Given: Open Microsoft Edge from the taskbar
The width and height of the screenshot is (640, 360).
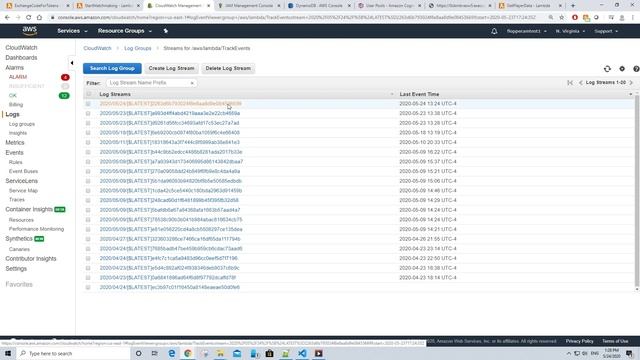Looking at the screenshot, I should pos(171,353).
